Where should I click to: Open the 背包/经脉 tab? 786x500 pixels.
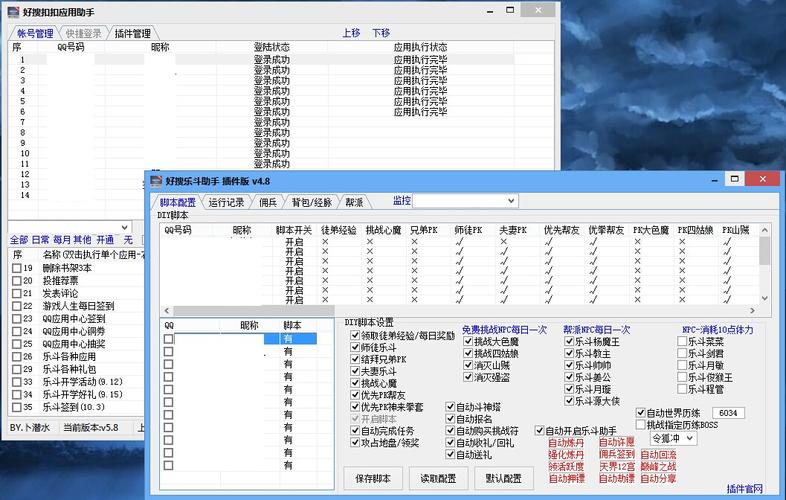pos(312,202)
